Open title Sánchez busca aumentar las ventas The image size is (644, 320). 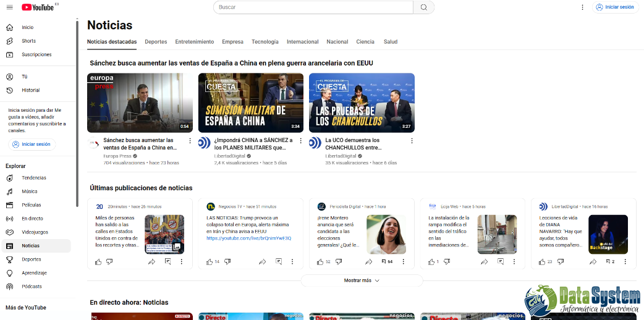pyautogui.click(x=140, y=143)
